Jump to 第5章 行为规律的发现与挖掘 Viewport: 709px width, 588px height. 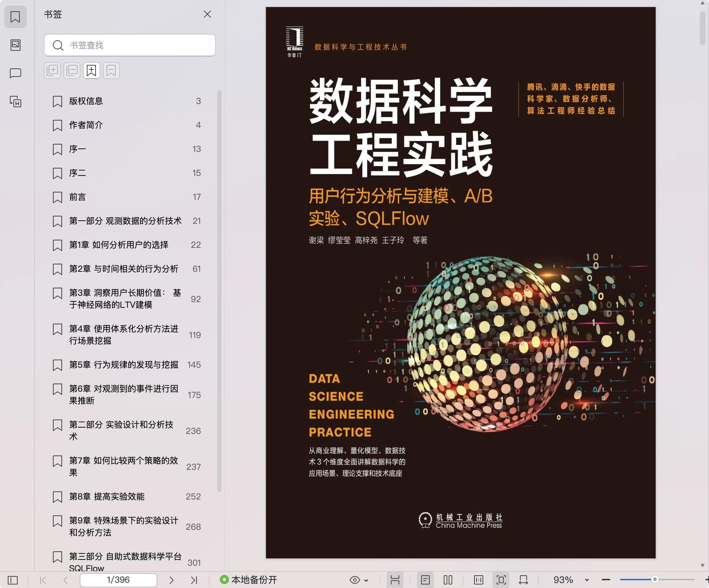(x=127, y=365)
